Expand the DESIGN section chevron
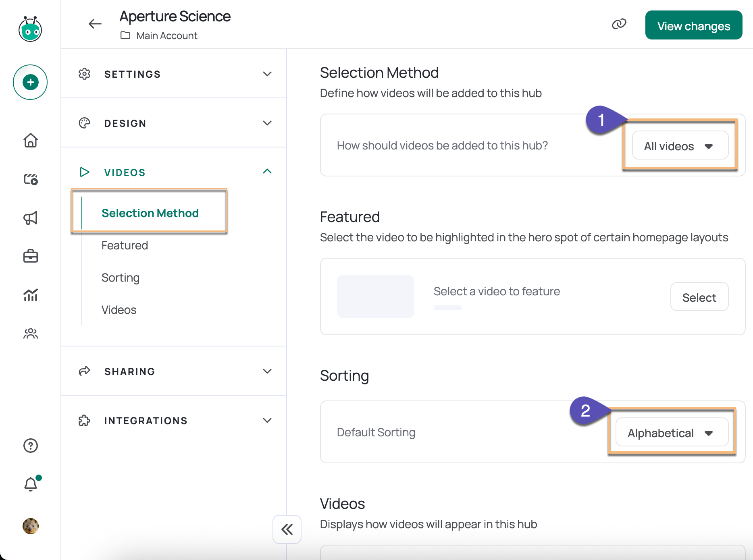This screenshot has height=560, width=753. point(267,123)
